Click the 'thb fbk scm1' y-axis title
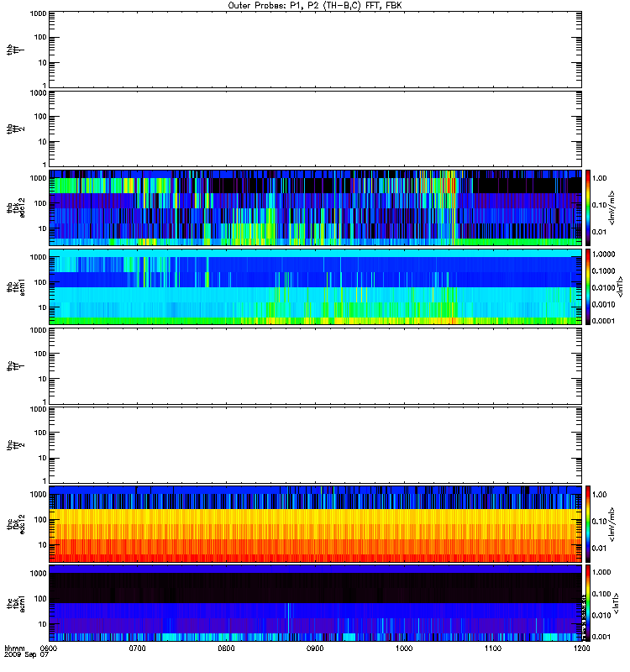This screenshot has height=672, width=630. tap(15, 286)
